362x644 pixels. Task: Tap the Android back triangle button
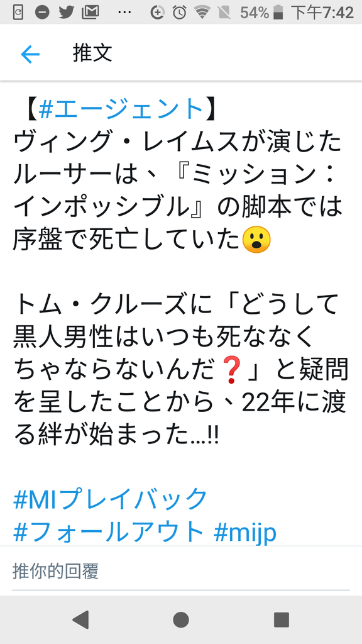point(80,619)
